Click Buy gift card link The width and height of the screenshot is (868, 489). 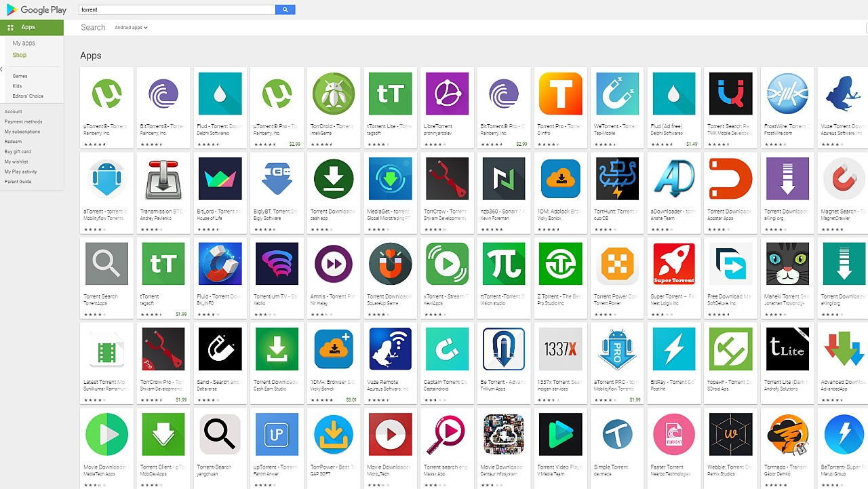(x=18, y=152)
